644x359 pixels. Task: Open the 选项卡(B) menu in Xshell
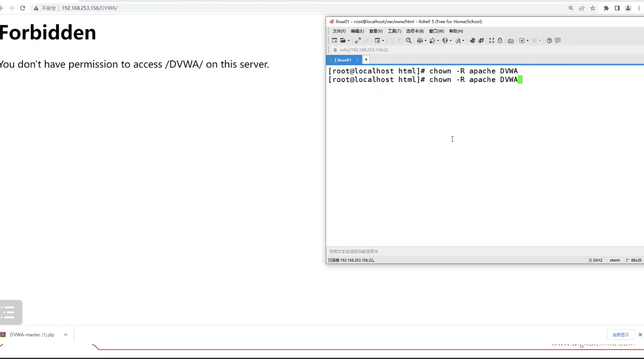tap(415, 31)
